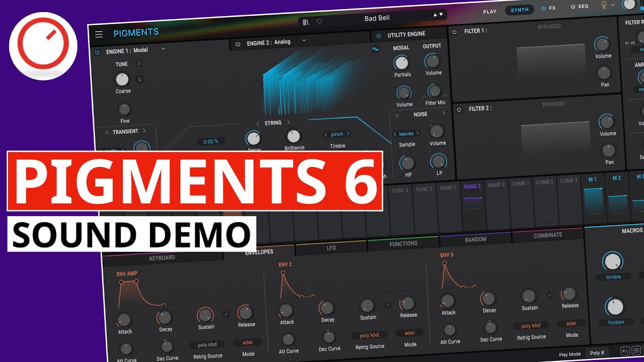Viewport: 644px width, 362px height.
Task: Open the Poly 8 Play Mode dropdown
Action: 598,353
